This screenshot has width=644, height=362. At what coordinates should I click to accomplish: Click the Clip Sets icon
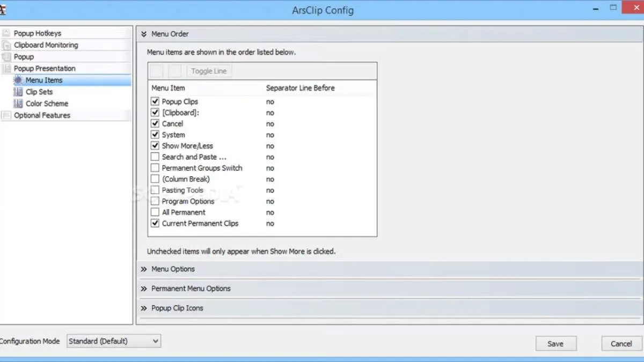[x=18, y=92]
